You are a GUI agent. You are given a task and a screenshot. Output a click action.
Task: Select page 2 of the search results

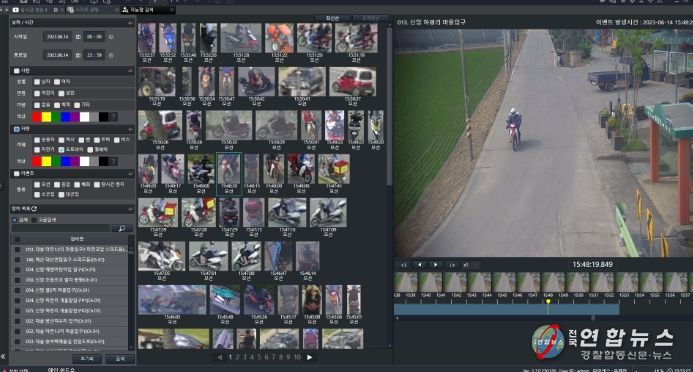[x=237, y=357]
